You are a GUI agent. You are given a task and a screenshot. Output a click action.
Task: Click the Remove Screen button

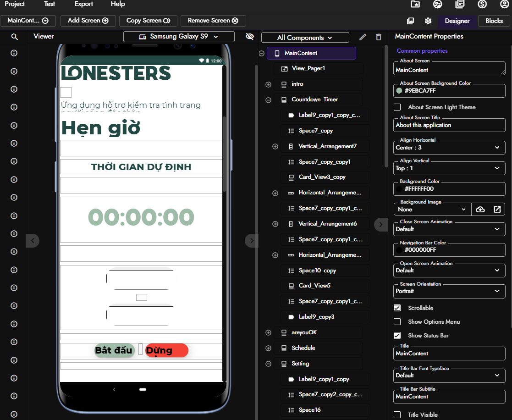click(213, 21)
